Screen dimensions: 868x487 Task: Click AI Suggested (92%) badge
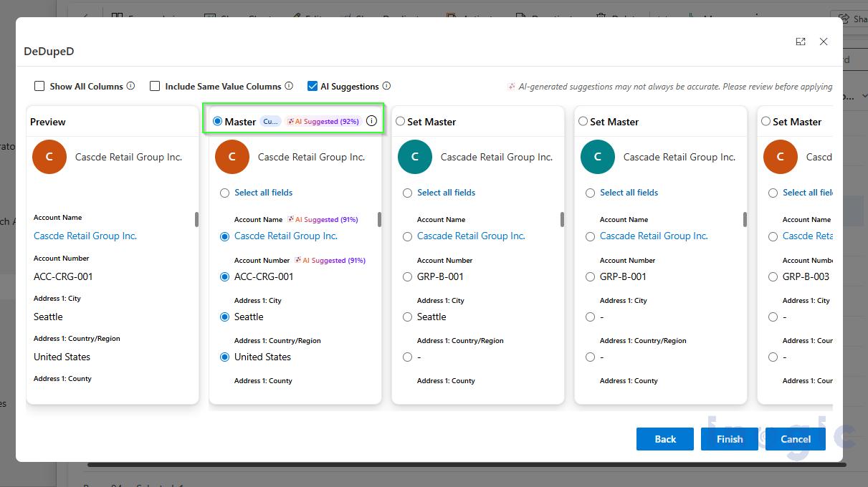click(x=323, y=122)
